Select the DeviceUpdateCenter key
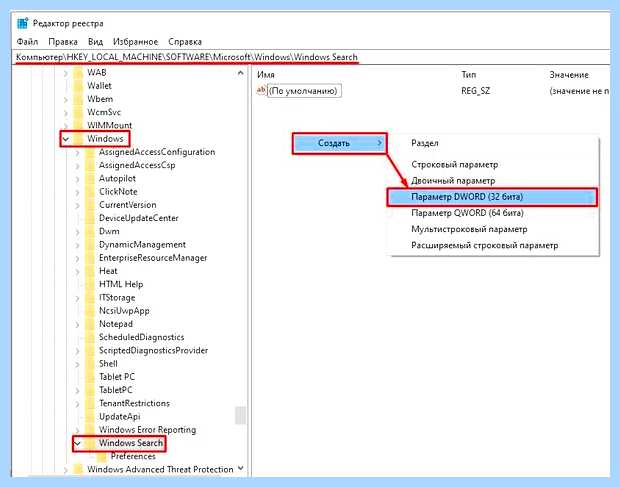This screenshot has height=487, width=620. pyautogui.click(x=139, y=218)
